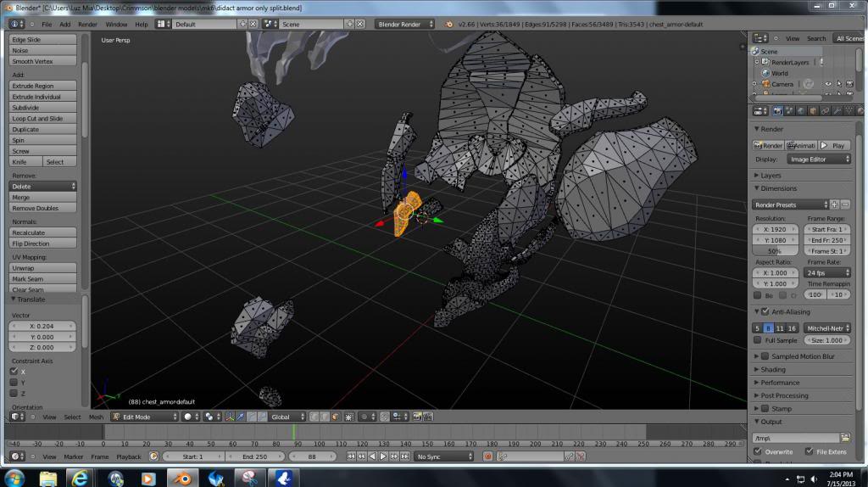This screenshot has width=868, height=487.
Task: Click the Loop Cut and Slide button
Action: pyautogui.click(x=43, y=119)
